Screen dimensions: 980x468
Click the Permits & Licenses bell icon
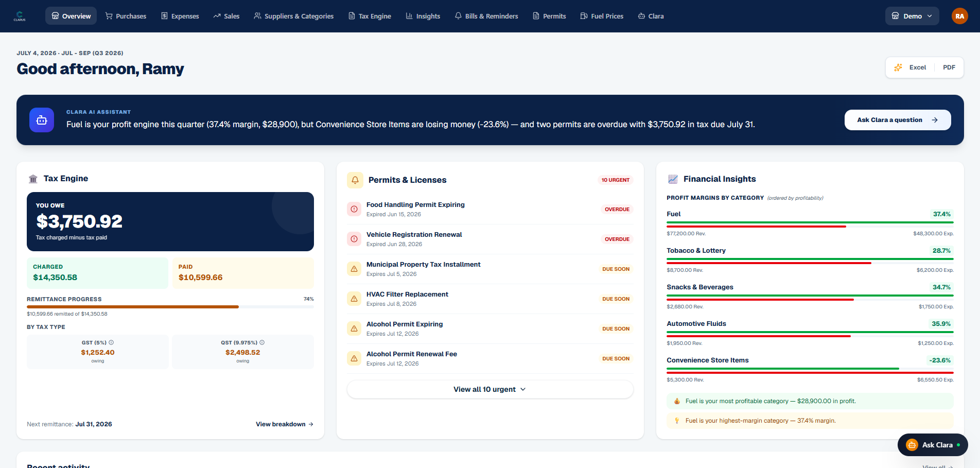coord(355,180)
